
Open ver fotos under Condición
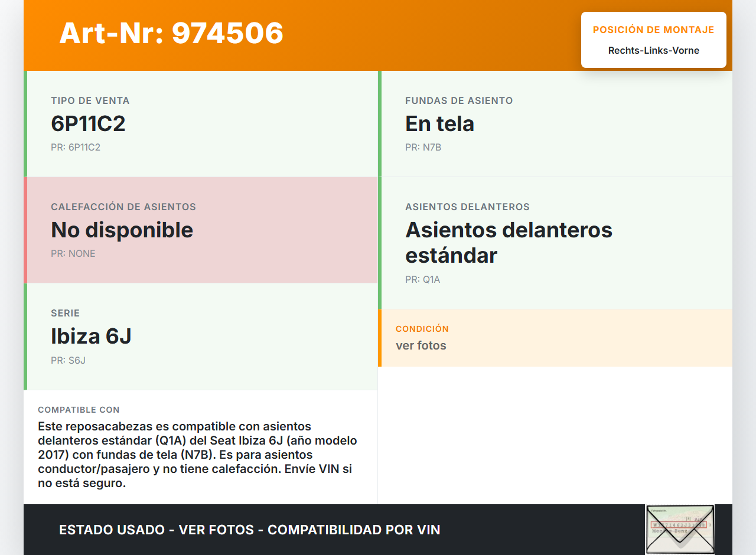421,345
